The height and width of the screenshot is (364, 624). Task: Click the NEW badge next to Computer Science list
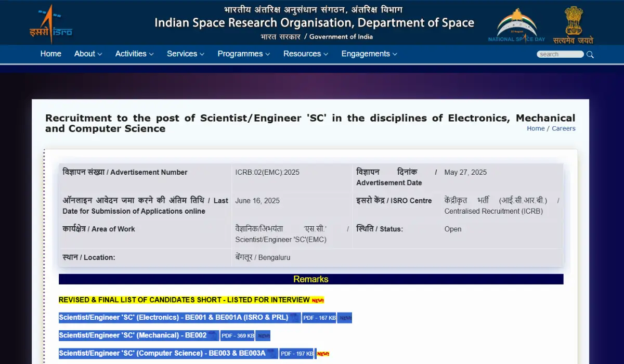[323, 354]
